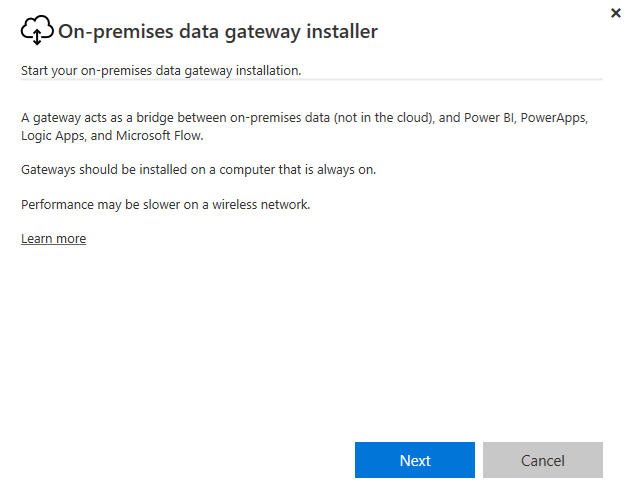The width and height of the screenshot is (630, 497).
Task: Abort setup via the gray Cancel button
Action: pyautogui.click(x=543, y=460)
